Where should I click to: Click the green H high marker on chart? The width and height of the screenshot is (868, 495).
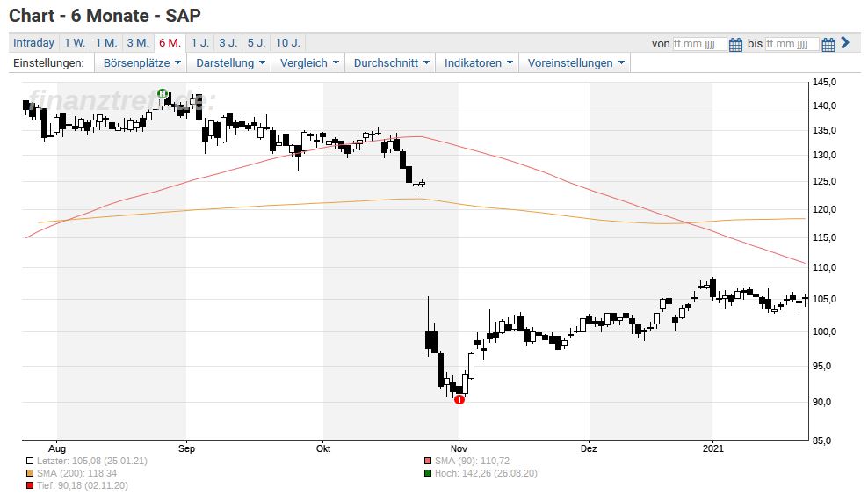[x=163, y=93]
